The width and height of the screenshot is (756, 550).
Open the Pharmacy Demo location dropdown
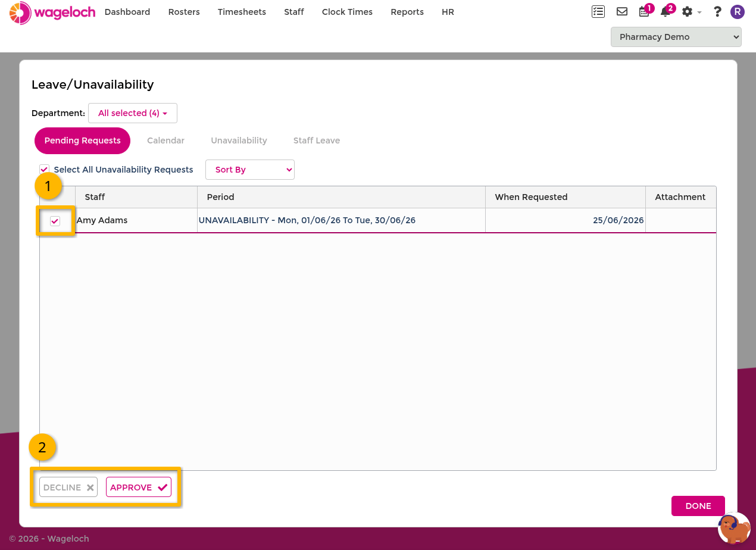point(676,37)
